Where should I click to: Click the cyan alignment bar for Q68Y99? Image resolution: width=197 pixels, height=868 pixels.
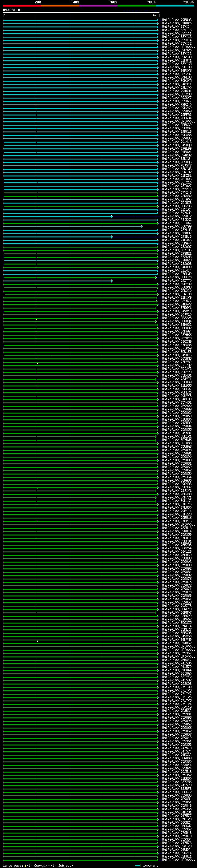point(73,226)
